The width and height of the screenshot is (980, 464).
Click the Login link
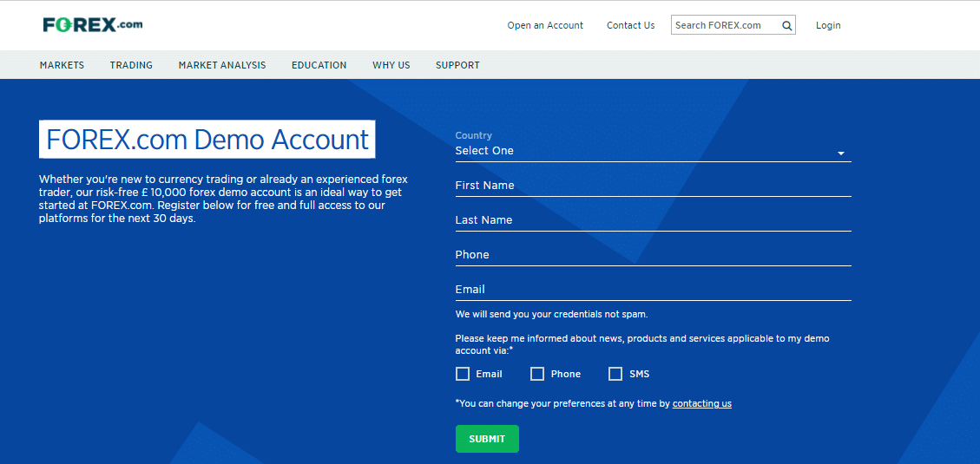point(828,26)
